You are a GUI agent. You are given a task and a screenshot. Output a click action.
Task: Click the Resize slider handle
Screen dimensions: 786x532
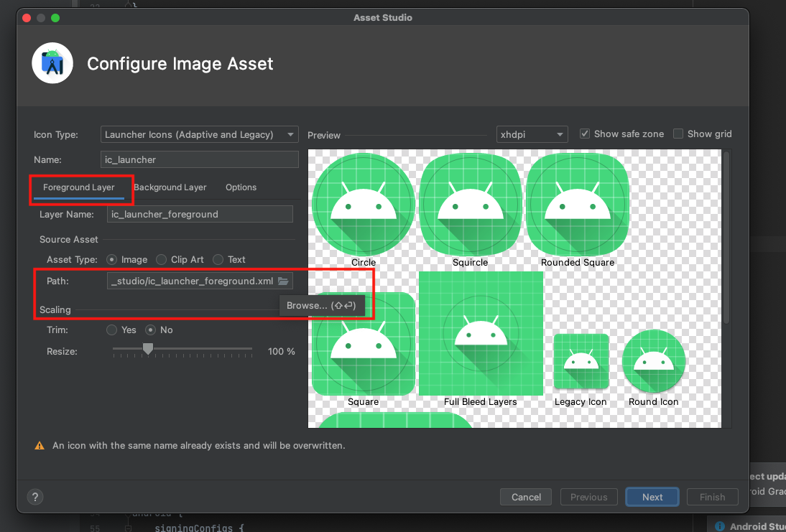[x=148, y=350]
